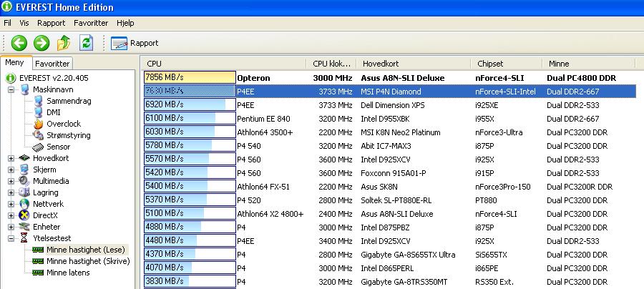The height and width of the screenshot is (289, 644).
Task: Select the Athlon64 3500+ row
Action: (390, 132)
